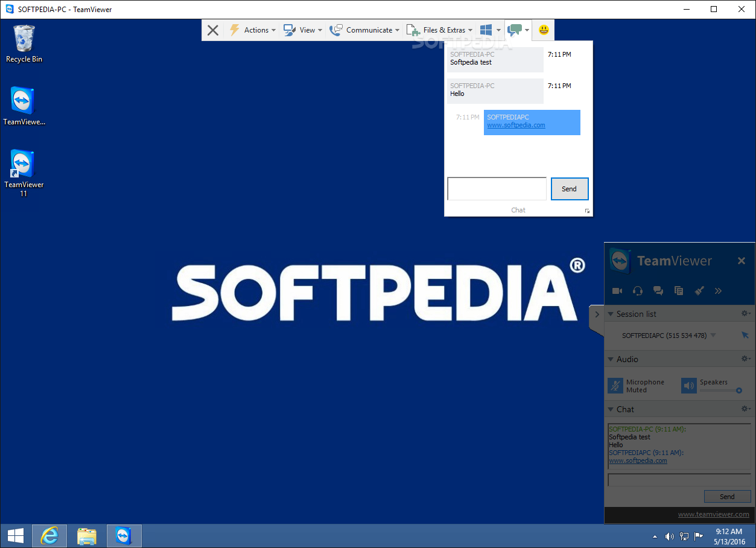Open the www.softpedia.com link in chat popup
The width and height of the screenshot is (756, 548).
pyautogui.click(x=516, y=126)
